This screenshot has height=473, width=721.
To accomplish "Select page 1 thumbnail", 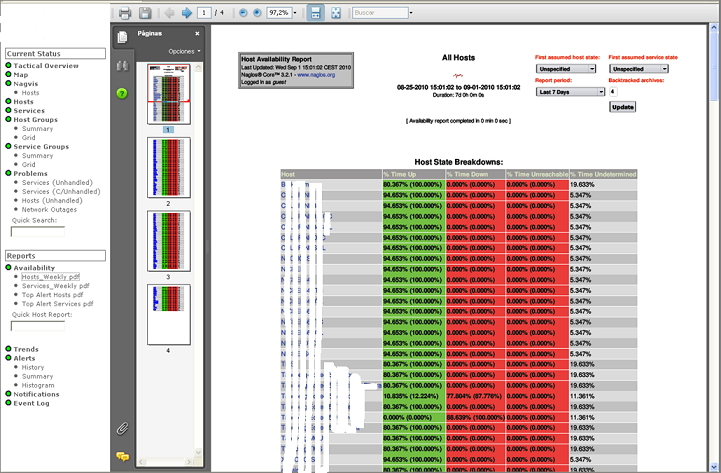I will coord(169,94).
